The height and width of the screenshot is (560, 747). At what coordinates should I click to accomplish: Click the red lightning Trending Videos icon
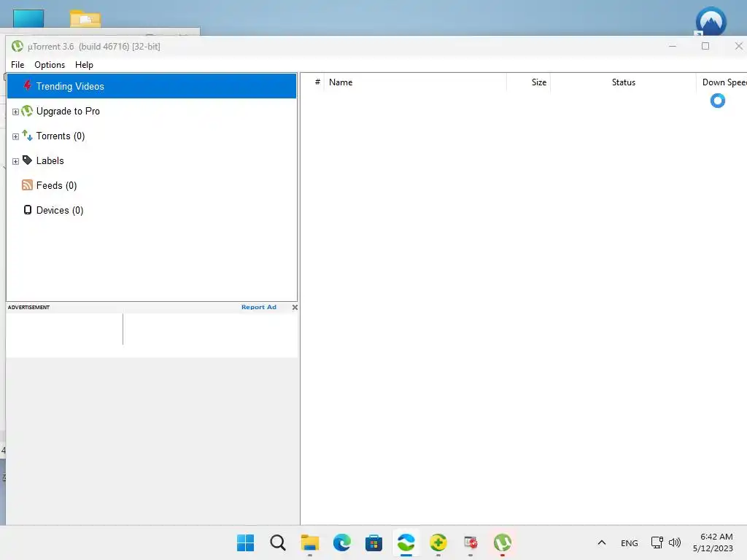tap(28, 86)
